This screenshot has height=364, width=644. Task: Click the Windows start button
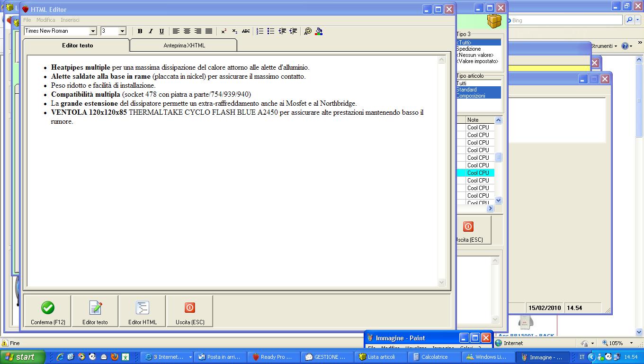pyautogui.click(x=23, y=357)
